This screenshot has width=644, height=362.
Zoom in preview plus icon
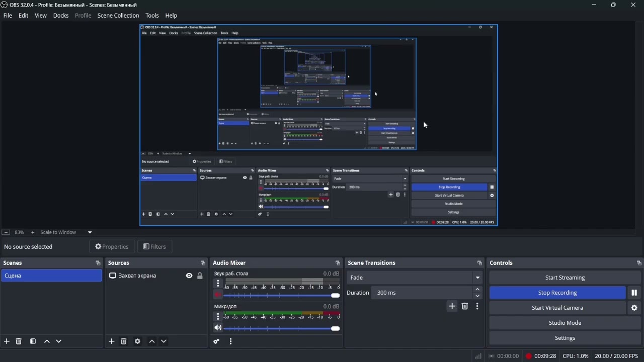point(33,233)
